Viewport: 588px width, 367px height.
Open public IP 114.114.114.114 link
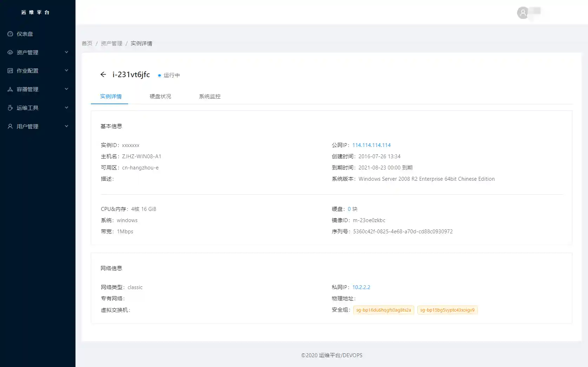[371, 145]
